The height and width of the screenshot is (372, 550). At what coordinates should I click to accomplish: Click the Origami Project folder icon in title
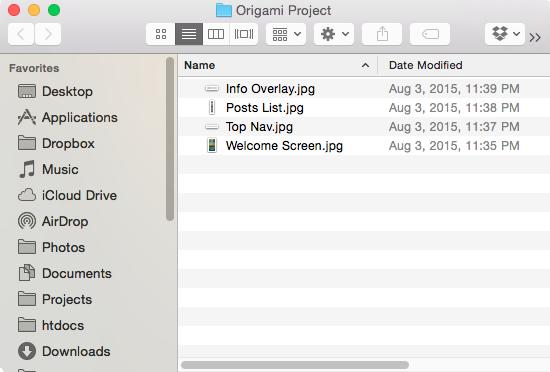(x=224, y=11)
